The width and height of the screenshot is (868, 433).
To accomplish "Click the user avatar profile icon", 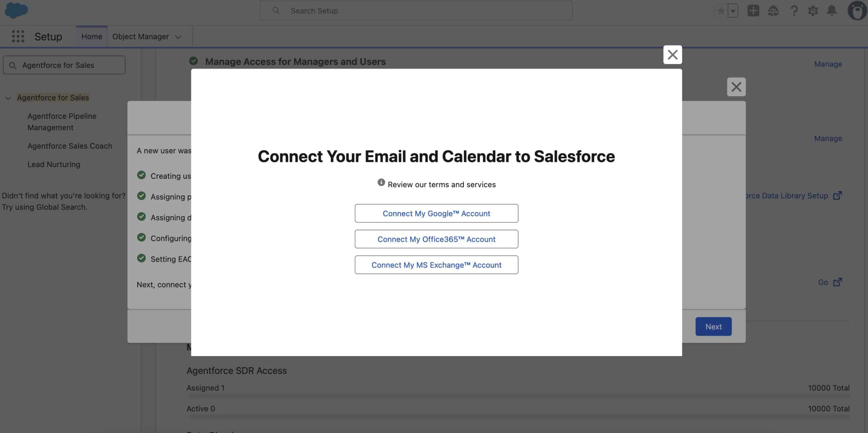I will [857, 11].
